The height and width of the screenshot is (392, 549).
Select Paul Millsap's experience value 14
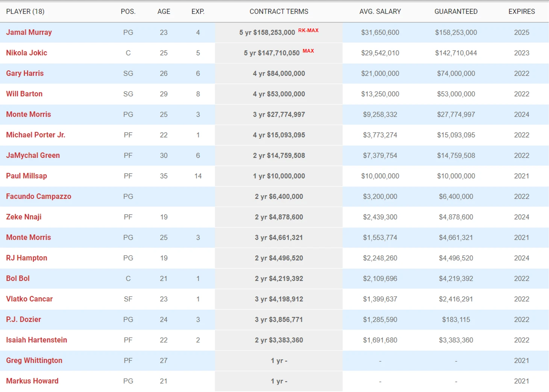(198, 176)
